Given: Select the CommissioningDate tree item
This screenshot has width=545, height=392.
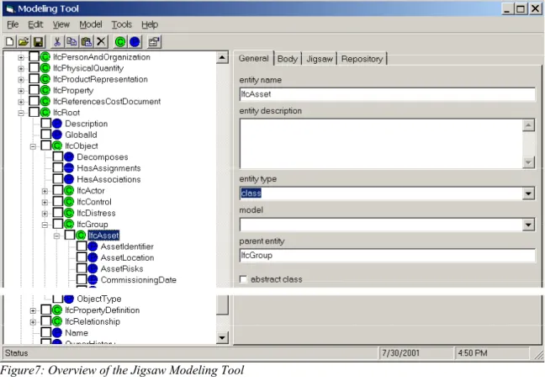Looking at the screenshot, I should (138, 280).
